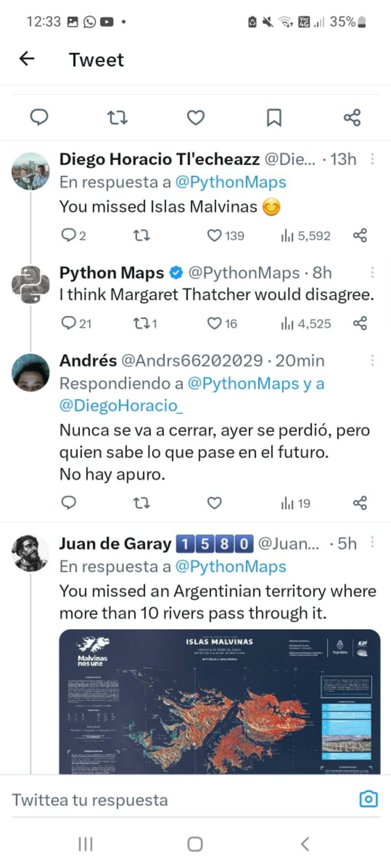391x868 pixels.
Task: Share Andrés' reply tweet
Action: click(360, 503)
